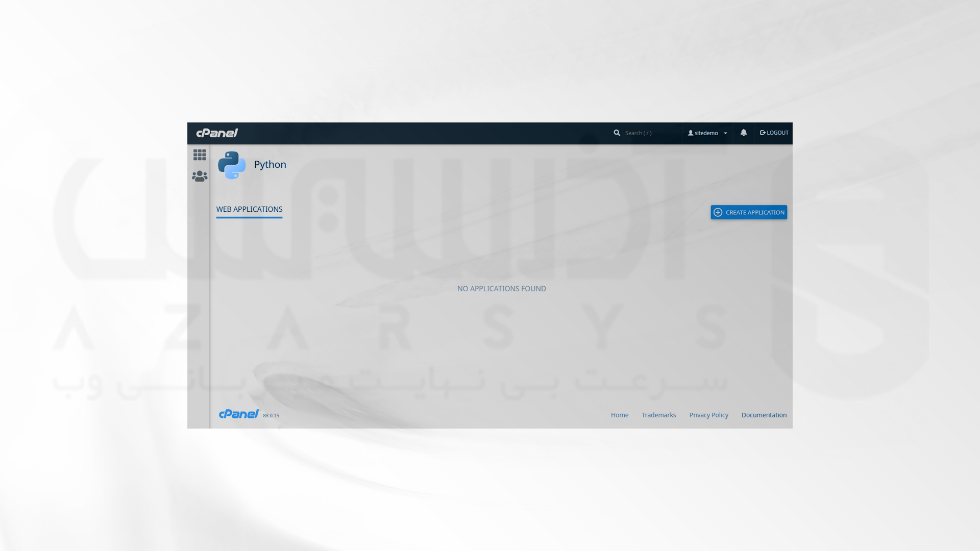The height and width of the screenshot is (551, 980).
Task: Click the Privacy Policy link
Action: pos(709,414)
